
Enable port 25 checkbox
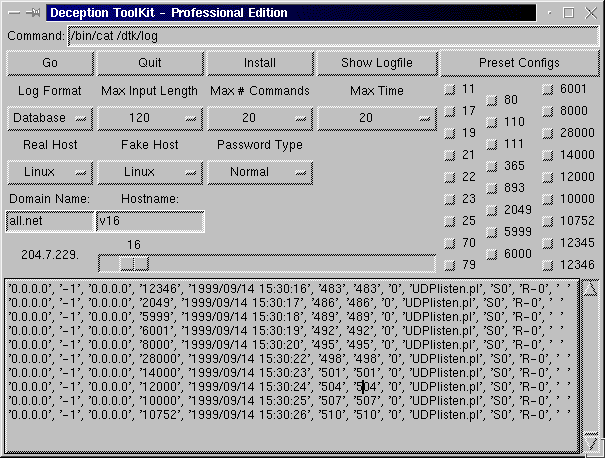(x=450, y=221)
